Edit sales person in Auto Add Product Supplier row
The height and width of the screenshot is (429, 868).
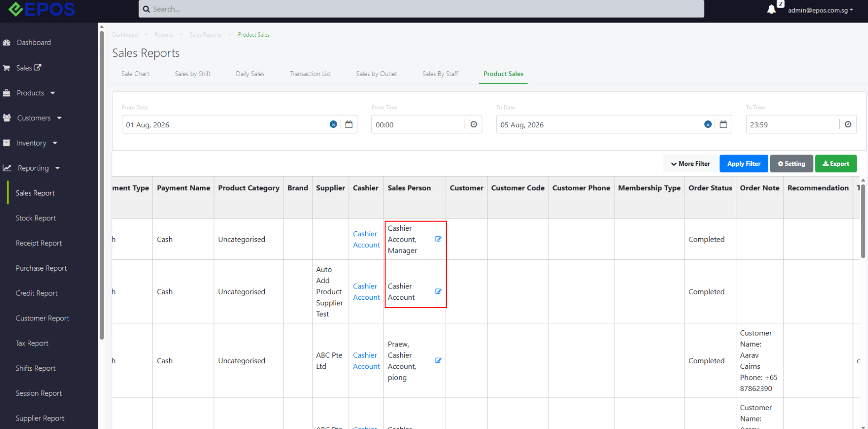(x=438, y=291)
